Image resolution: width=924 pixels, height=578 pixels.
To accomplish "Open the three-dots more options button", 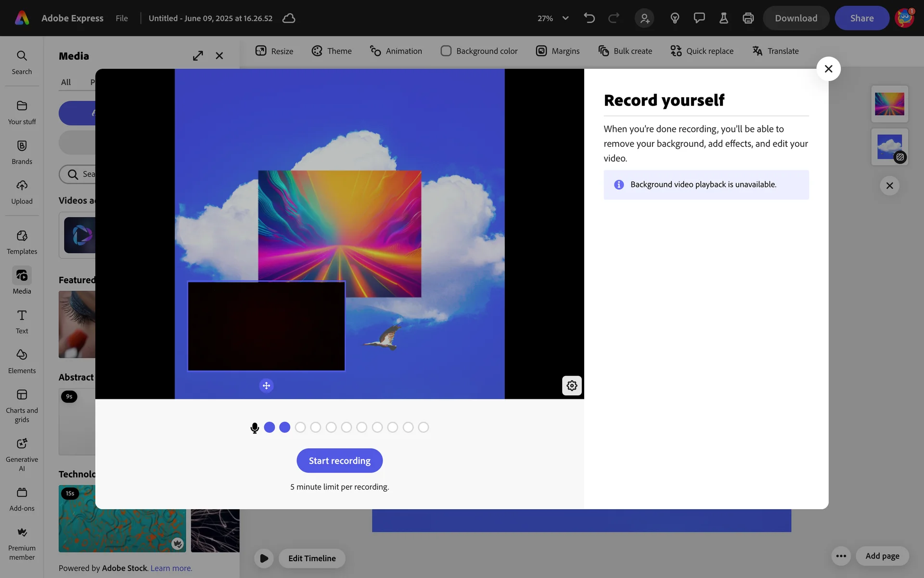I will click(x=841, y=556).
